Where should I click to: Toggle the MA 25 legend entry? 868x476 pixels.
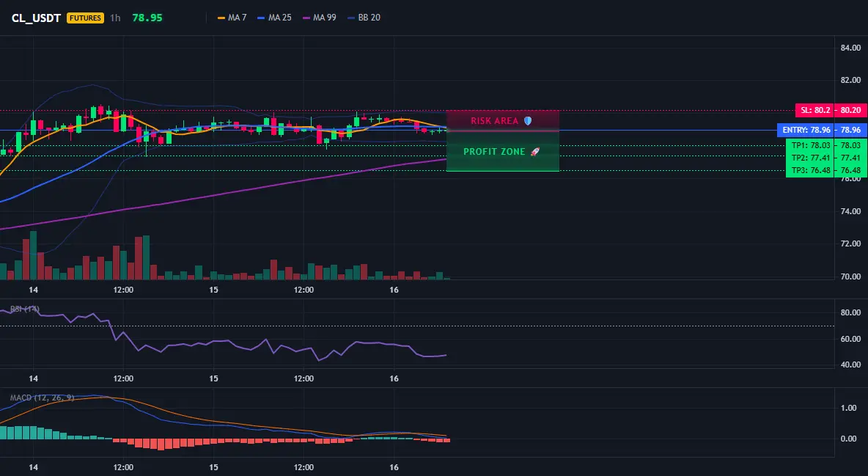point(275,18)
